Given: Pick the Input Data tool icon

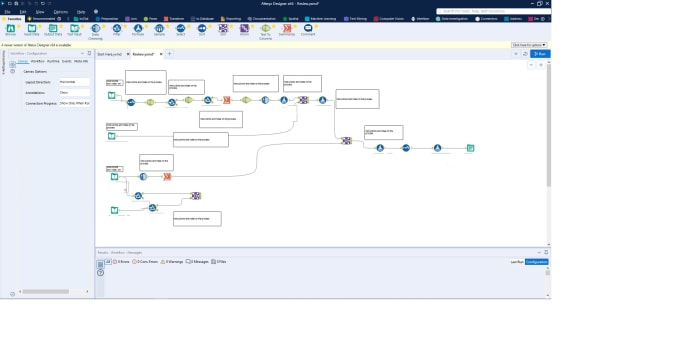Looking at the screenshot, I should (x=32, y=29).
